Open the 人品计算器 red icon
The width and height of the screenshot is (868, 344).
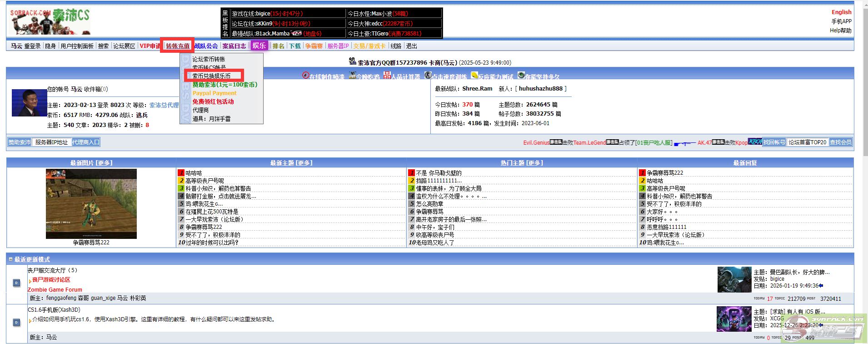point(387,76)
